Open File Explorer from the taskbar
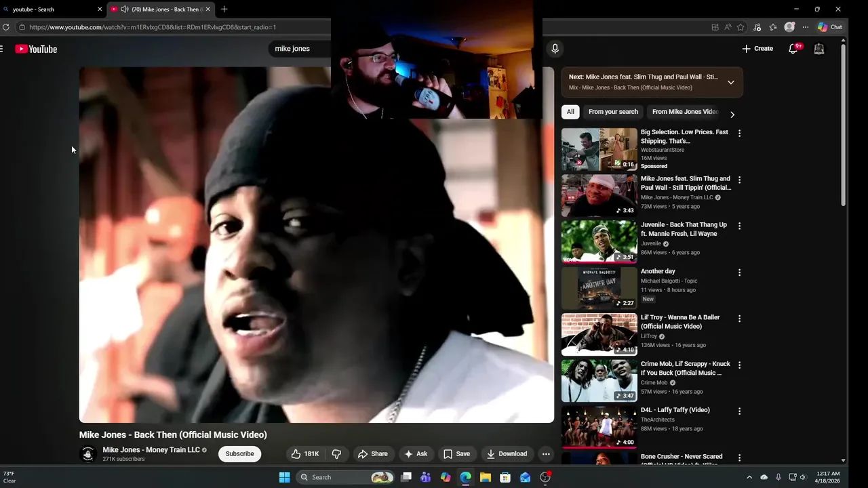Image resolution: width=868 pixels, height=488 pixels. pyautogui.click(x=486, y=477)
